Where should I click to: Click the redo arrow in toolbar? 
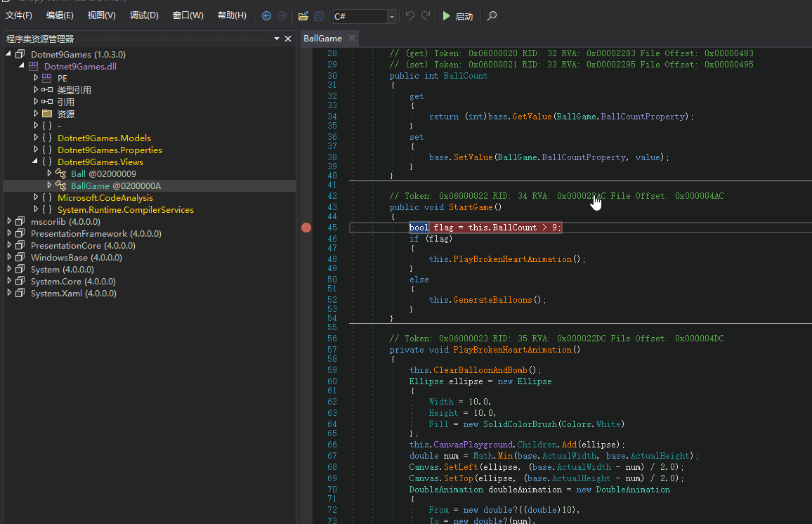pyautogui.click(x=426, y=16)
